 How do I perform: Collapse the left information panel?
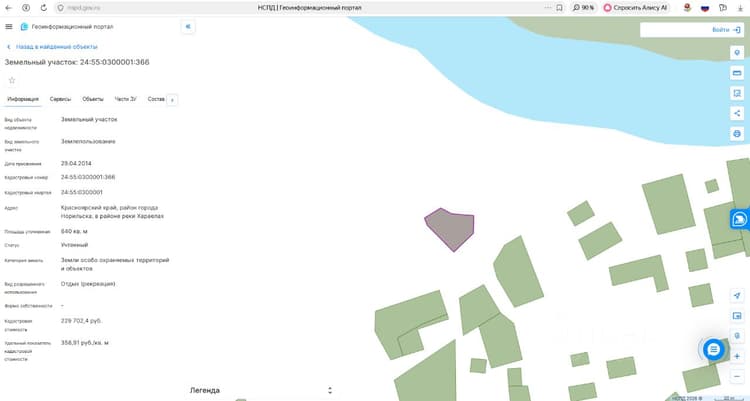pyautogui.click(x=188, y=27)
